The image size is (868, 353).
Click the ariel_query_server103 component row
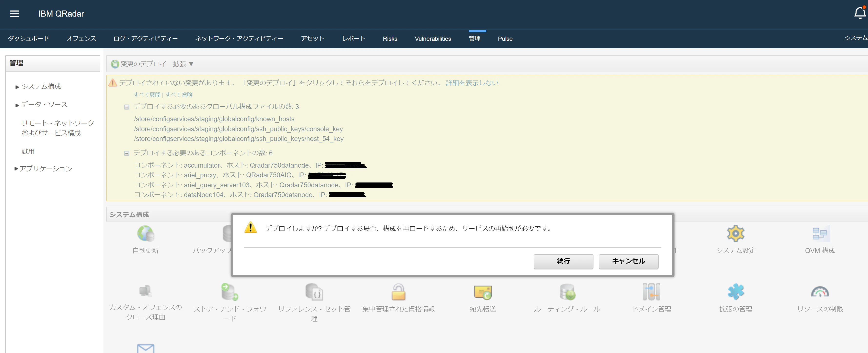[264, 185]
